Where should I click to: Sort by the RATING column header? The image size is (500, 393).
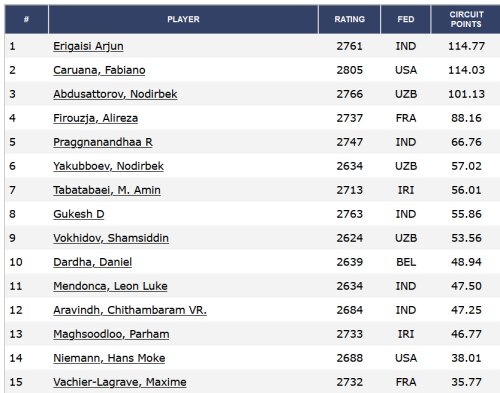click(350, 19)
